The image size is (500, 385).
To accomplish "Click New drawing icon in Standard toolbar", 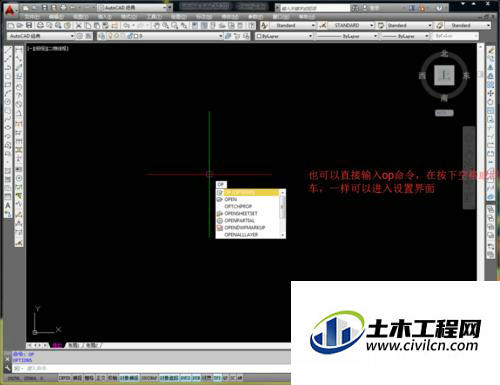I will (x=11, y=26).
